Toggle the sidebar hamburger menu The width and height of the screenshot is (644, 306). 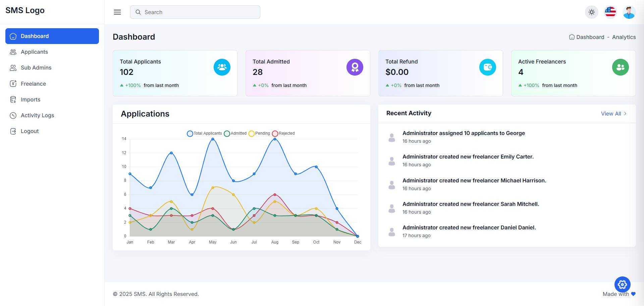(x=117, y=12)
